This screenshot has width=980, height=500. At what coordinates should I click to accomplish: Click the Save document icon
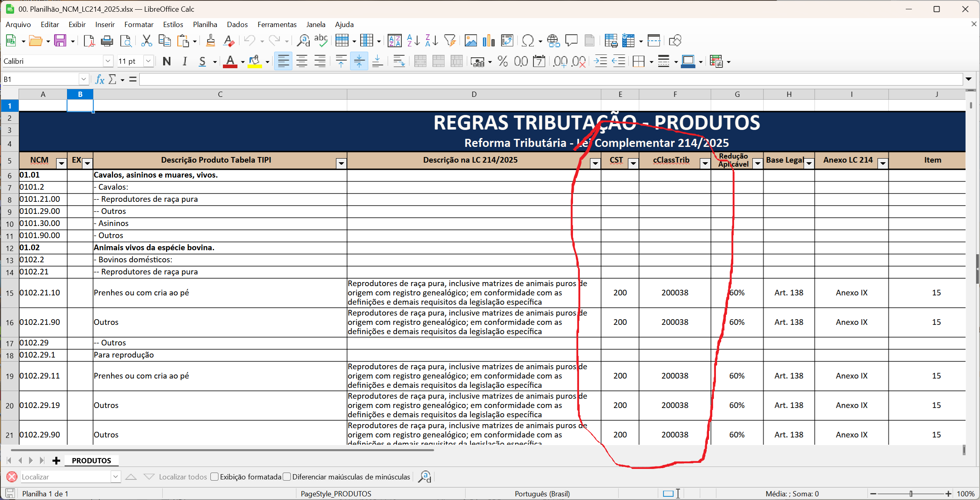click(x=60, y=41)
